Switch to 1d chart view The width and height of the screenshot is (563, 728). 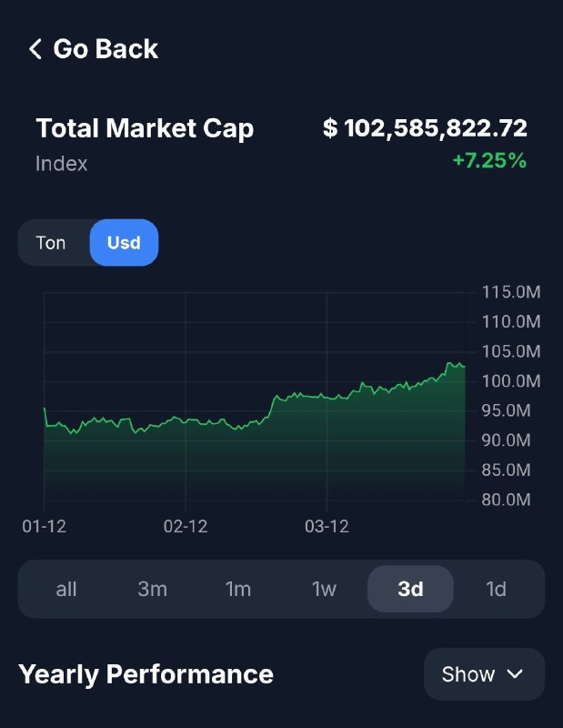(x=496, y=589)
